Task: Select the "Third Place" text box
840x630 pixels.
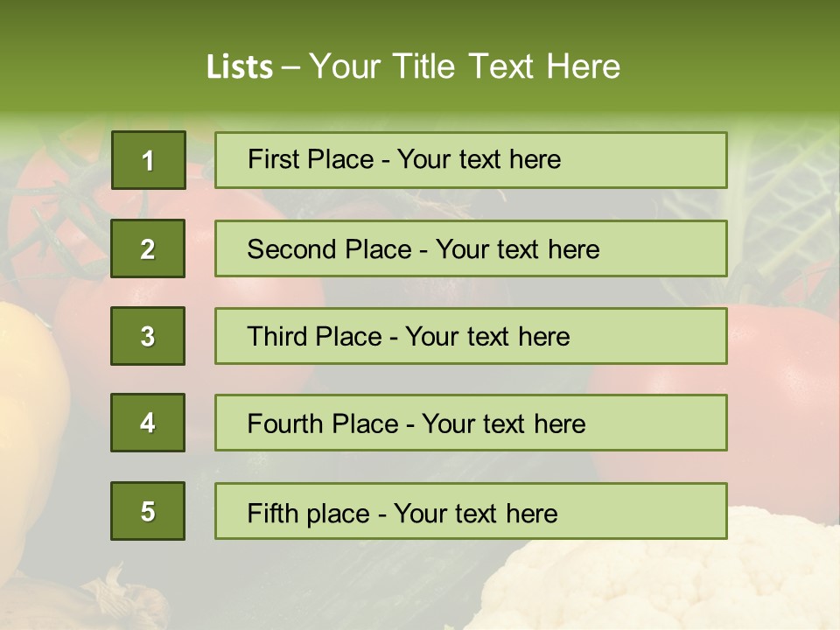Action: click(471, 336)
